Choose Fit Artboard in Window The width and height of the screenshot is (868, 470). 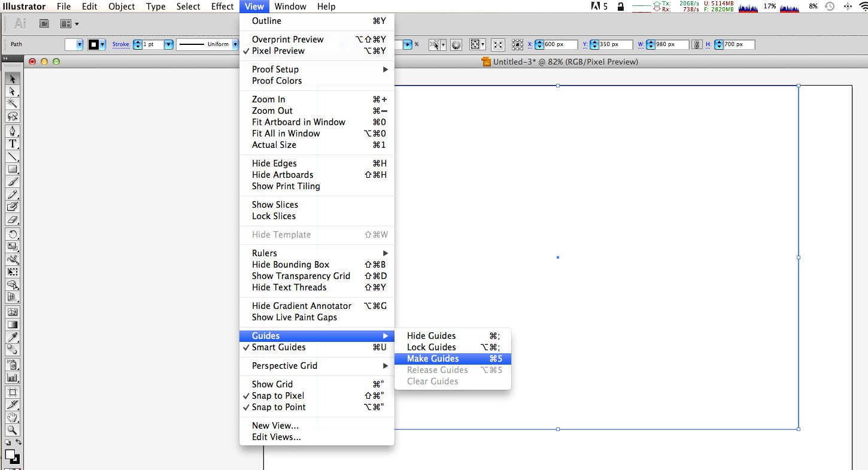pos(317,122)
